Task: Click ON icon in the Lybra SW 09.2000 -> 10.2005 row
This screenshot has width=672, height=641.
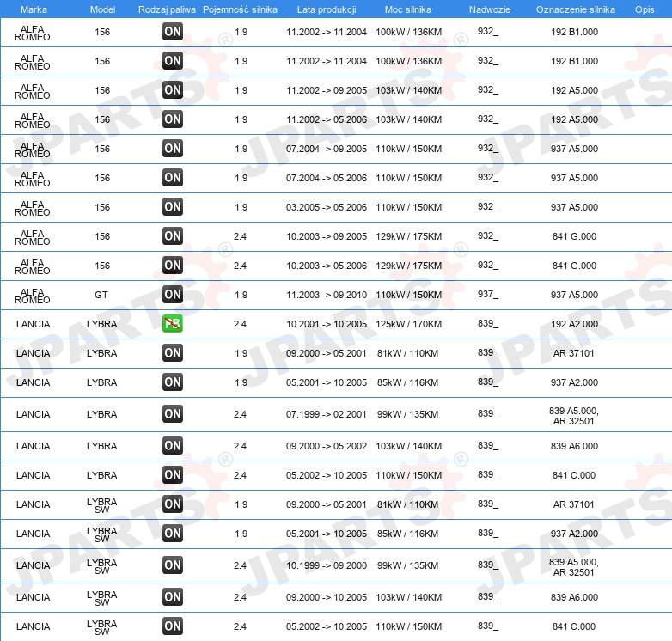Action: (x=173, y=597)
